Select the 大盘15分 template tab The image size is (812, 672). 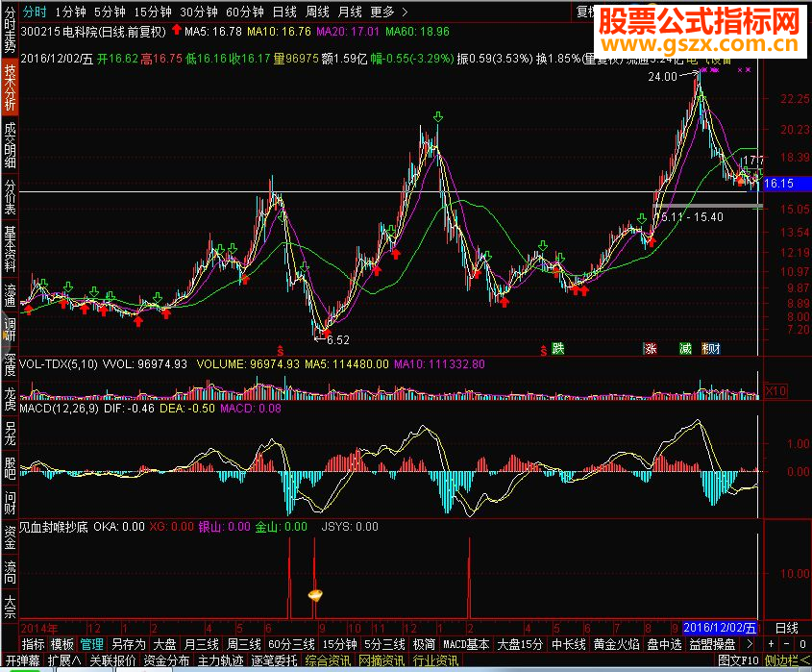point(520,644)
